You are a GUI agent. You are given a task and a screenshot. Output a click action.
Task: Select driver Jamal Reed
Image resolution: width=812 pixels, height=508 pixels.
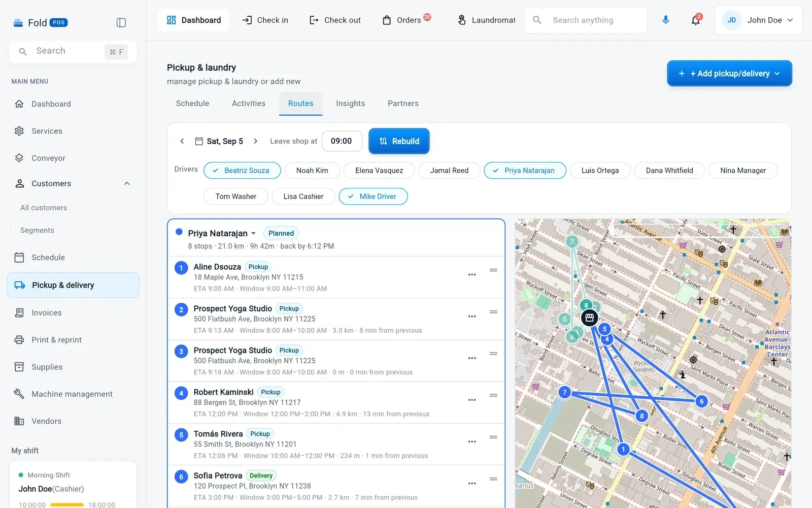449,171
